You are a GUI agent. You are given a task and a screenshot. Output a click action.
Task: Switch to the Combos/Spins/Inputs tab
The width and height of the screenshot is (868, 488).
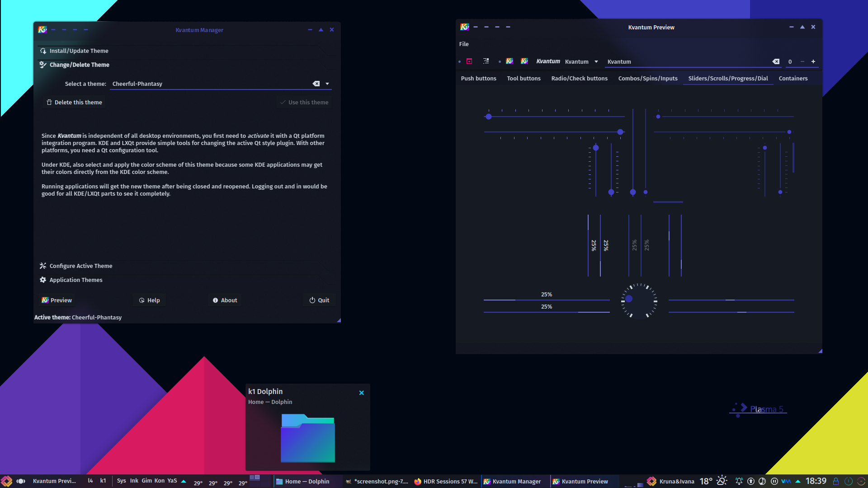pos(648,78)
